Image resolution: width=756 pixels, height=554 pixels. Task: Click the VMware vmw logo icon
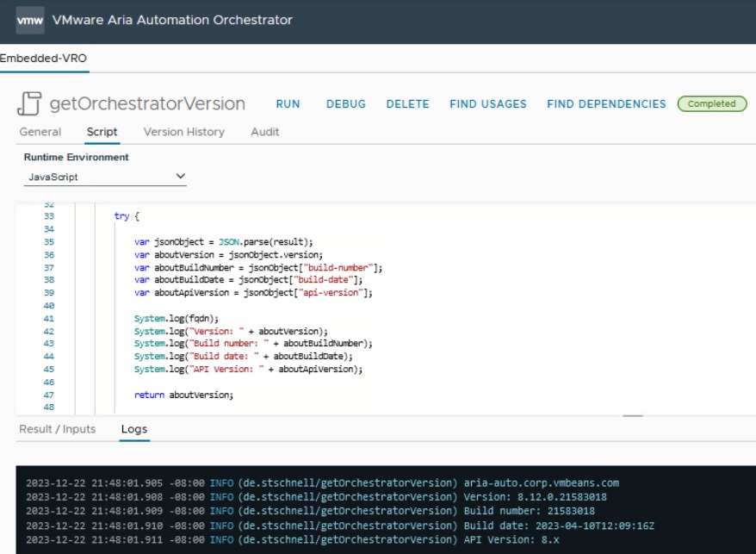tap(29, 20)
